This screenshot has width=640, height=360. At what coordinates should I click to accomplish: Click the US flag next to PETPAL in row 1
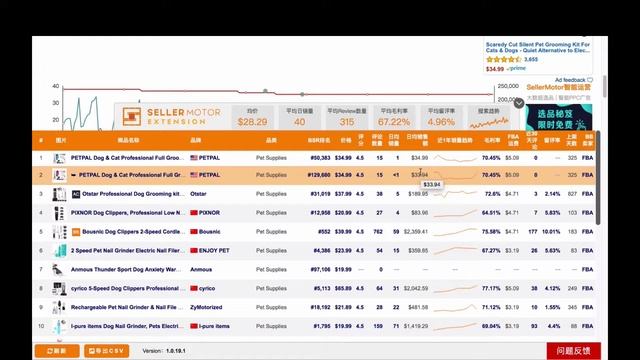pyautogui.click(x=194, y=158)
